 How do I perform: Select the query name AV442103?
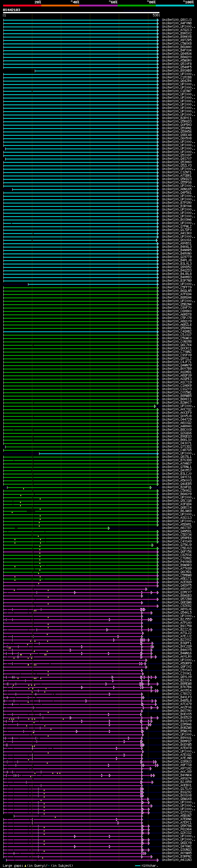tap(11, 10)
